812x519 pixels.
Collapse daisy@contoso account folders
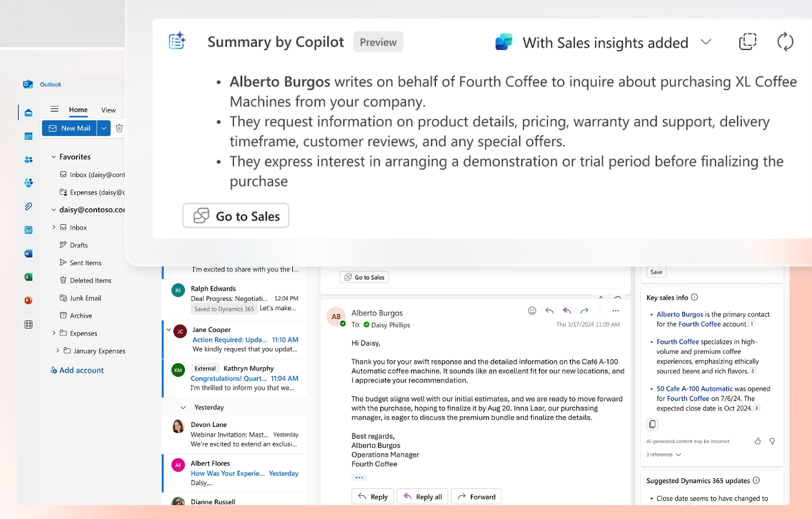[x=54, y=210]
